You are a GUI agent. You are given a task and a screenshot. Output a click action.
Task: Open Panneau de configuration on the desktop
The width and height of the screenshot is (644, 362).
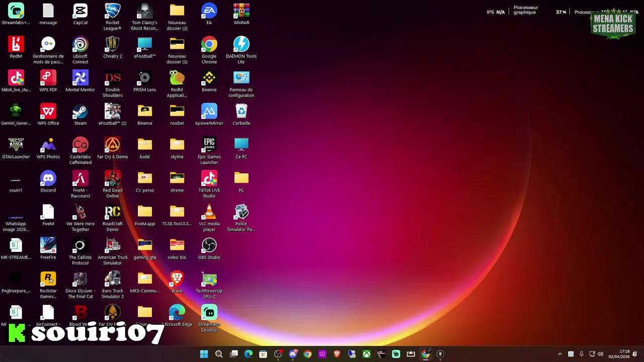242,84
